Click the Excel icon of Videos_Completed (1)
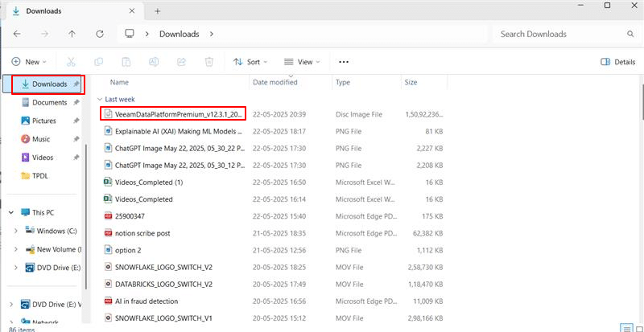Image resolution: width=644 pixels, height=332 pixels. (108, 182)
